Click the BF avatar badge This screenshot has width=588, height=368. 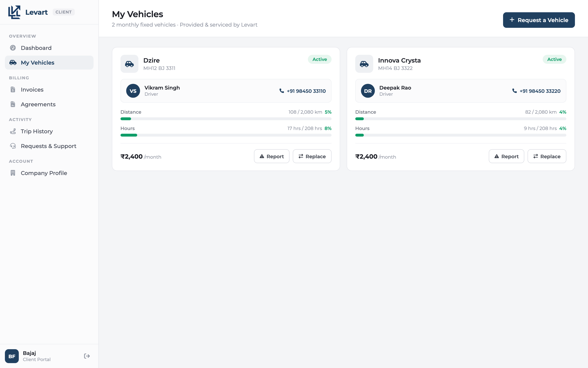click(x=12, y=356)
